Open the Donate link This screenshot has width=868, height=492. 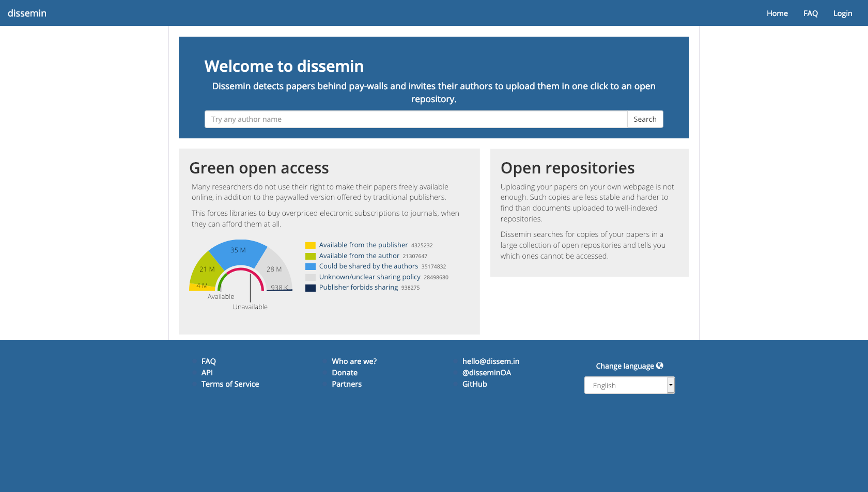coord(345,373)
